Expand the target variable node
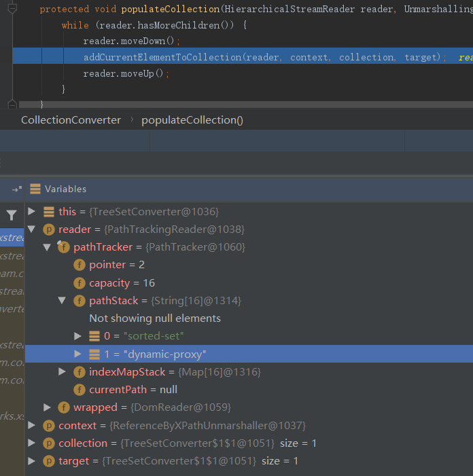The width and height of the screenshot is (473, 476). tap(31, 460)
